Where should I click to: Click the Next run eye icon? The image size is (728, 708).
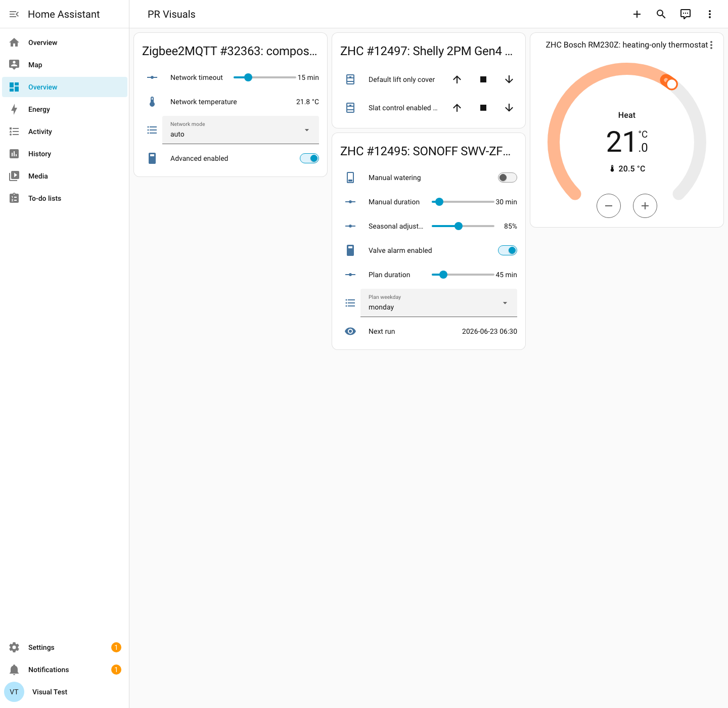click(350, 331)
